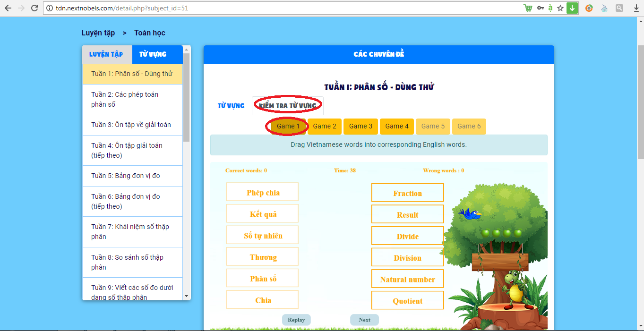Click the Số tự nhiên word card
This screenshot has height=331, width=644.
[262, 235]
